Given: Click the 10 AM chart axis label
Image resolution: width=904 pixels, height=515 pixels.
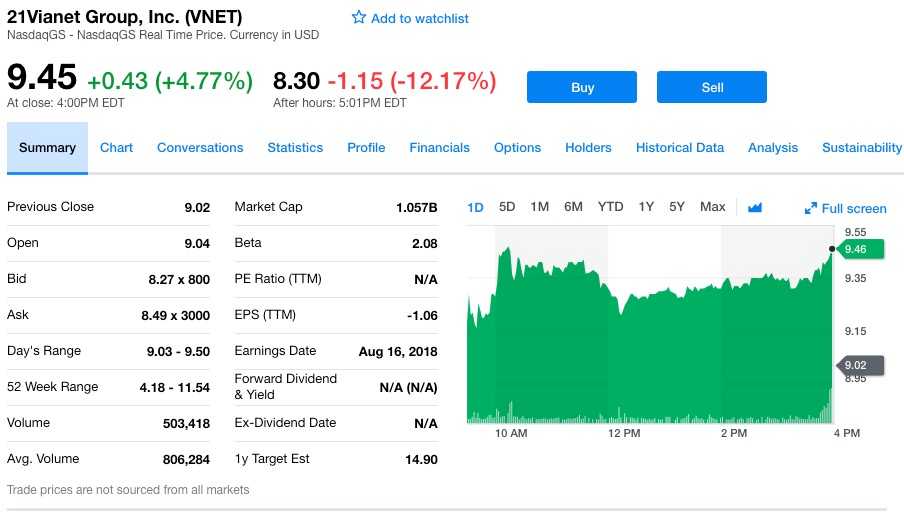Looking at the screenshot, I should (511, 433).
